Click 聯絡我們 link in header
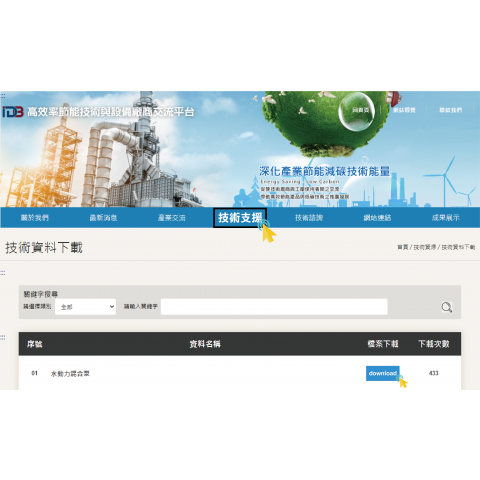Image resolution: width=480 pixels, height=480 pixels. 450,110
